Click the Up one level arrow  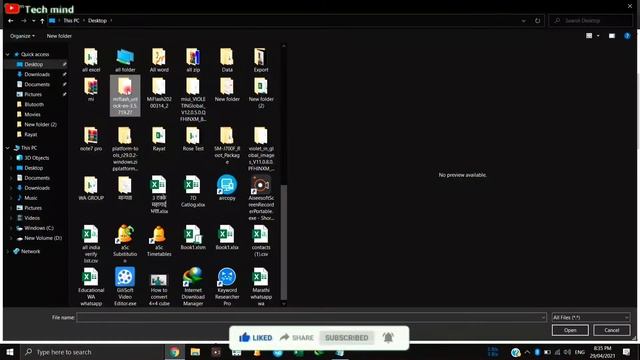42,21
